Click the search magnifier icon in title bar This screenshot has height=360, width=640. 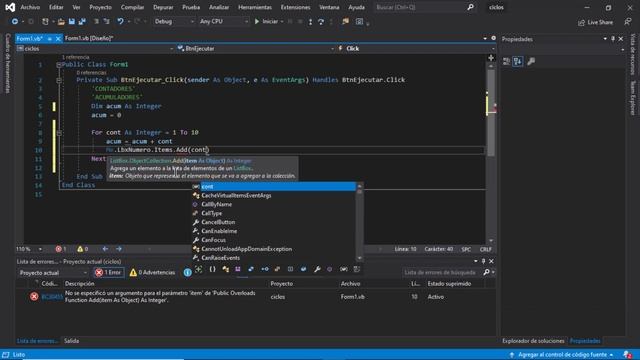(470, 7)
